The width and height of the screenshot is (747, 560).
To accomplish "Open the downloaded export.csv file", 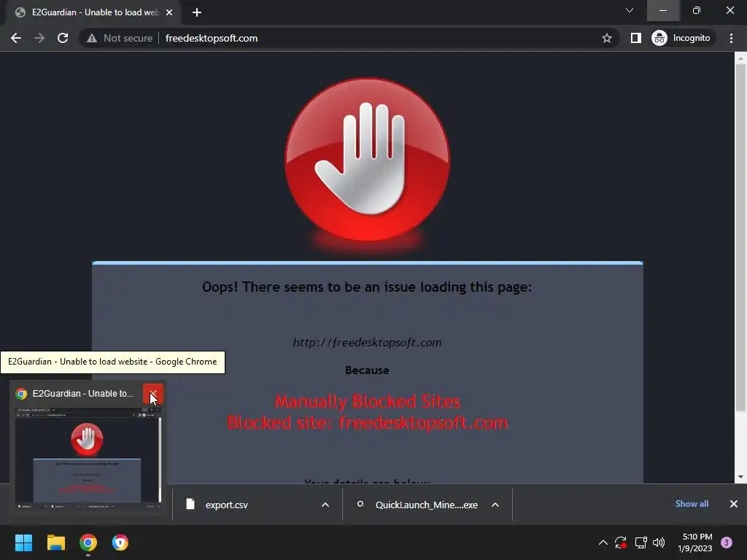I will pyautogui.click(x=226, y=505).
